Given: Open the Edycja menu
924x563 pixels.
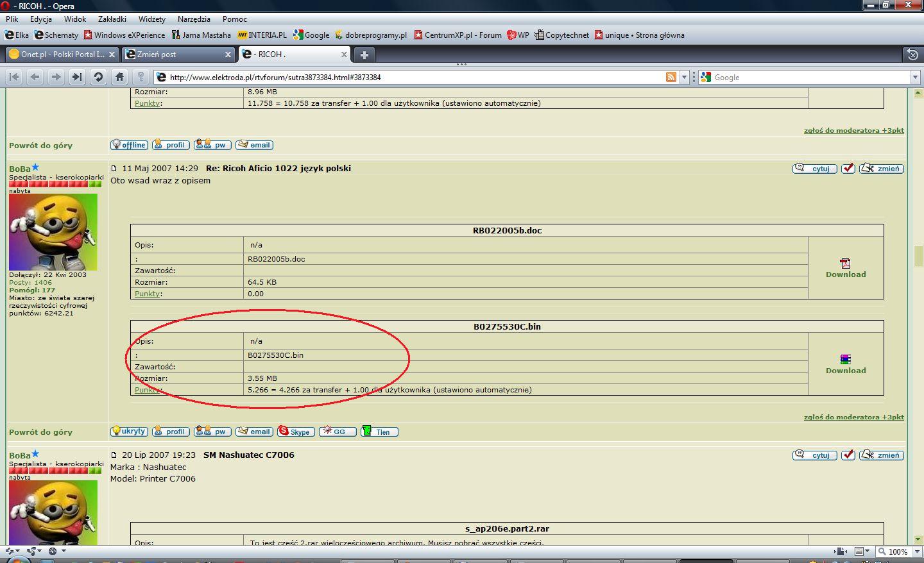Looking at the screenshot, I should click(x=41, y=19).
